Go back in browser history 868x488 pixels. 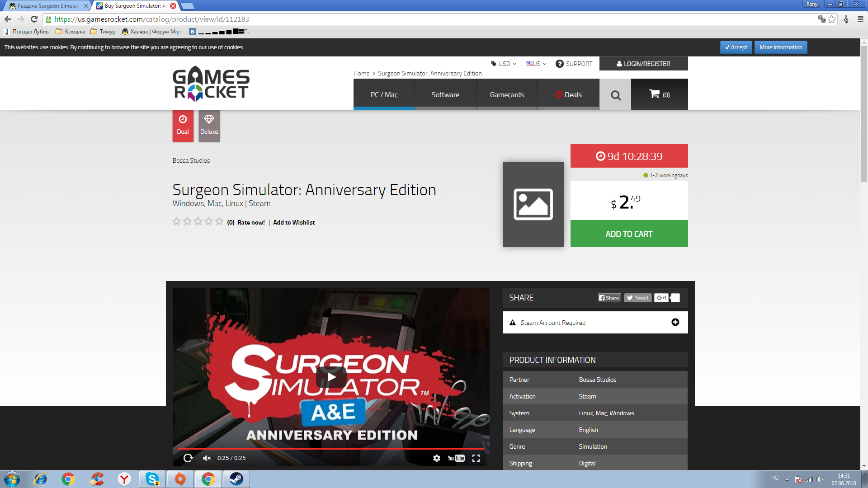tap(8, 19)
